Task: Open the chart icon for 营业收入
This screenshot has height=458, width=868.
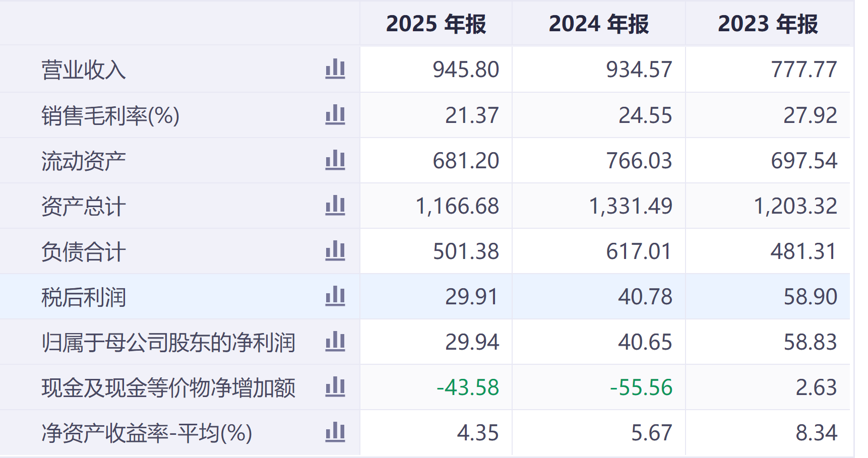Action: 336,70
